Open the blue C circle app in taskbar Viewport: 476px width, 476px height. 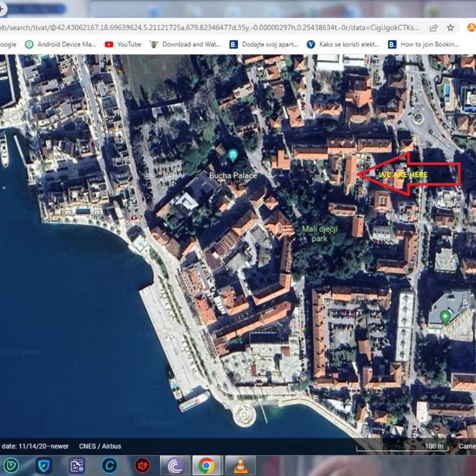click(109, 465)
